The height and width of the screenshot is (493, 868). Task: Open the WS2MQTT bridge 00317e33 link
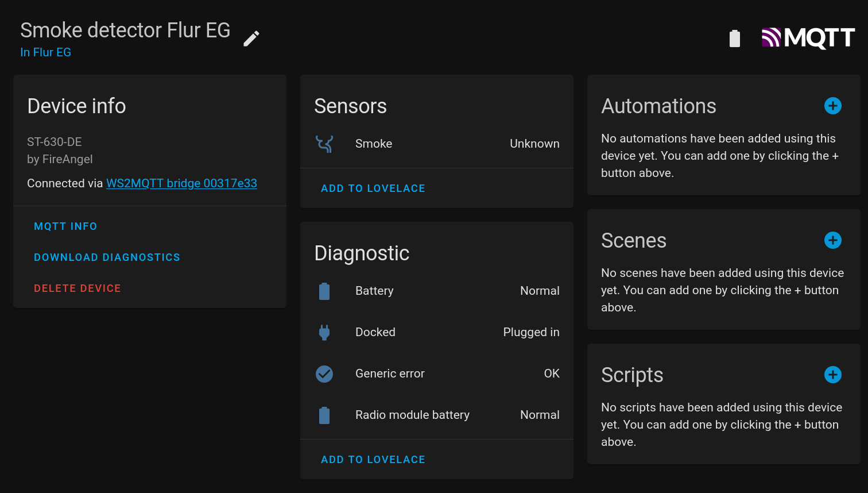coord(181,183)
